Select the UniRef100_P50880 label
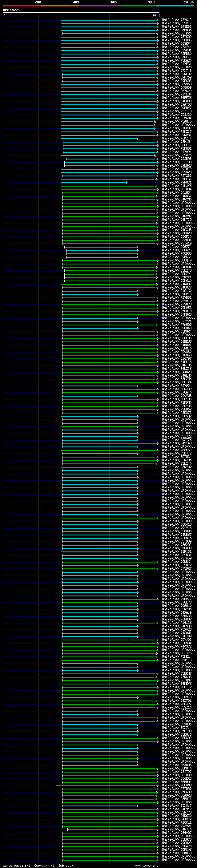Viewport: 197px width, 868px height. (x=177, y=352)
